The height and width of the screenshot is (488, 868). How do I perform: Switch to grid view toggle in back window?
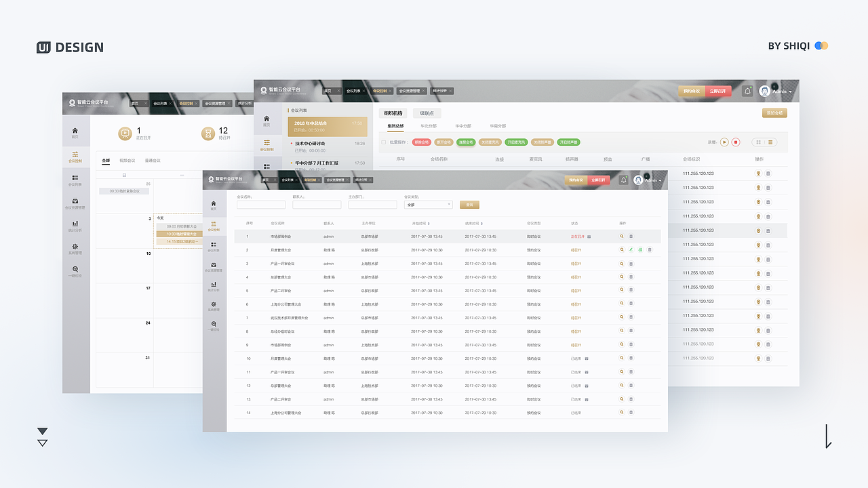[758, 142]
